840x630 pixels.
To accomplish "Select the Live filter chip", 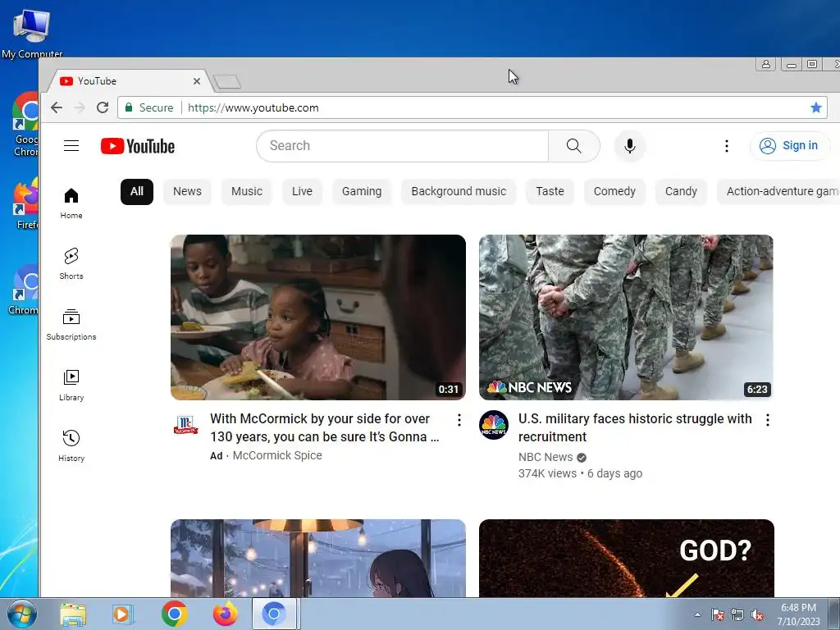I will tap(302, 192).
